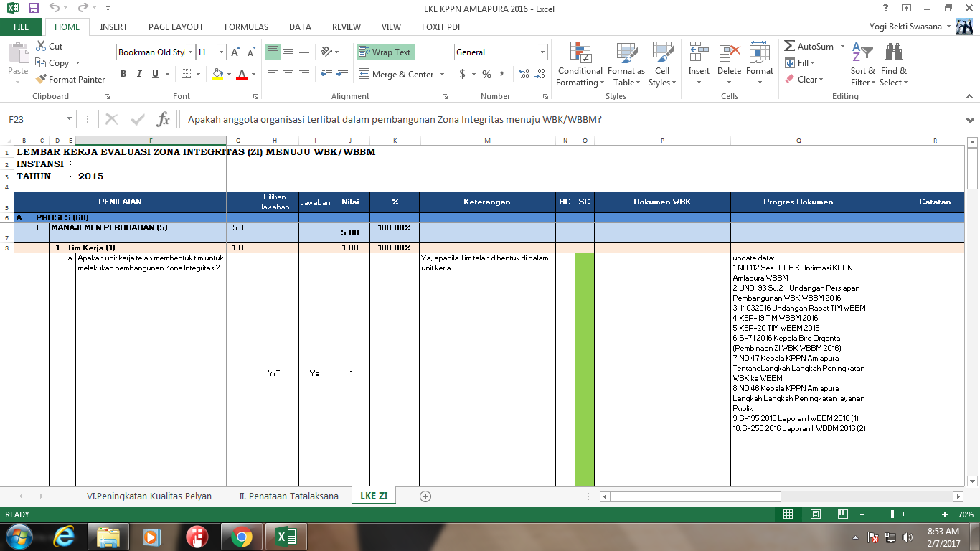980x551 pixels.
Task: Open the General number format dropdown
Action: [542, 52]
